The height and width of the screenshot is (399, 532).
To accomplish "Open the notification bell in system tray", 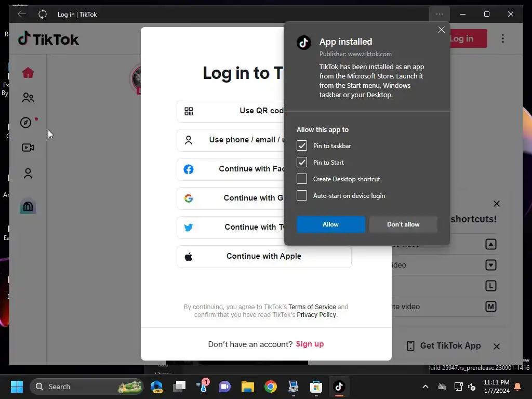I will tap(518, 387).
